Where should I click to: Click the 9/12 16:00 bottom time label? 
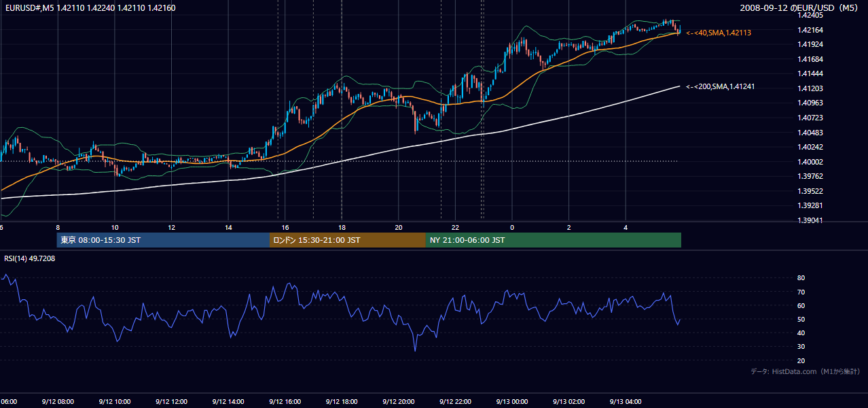285,402
